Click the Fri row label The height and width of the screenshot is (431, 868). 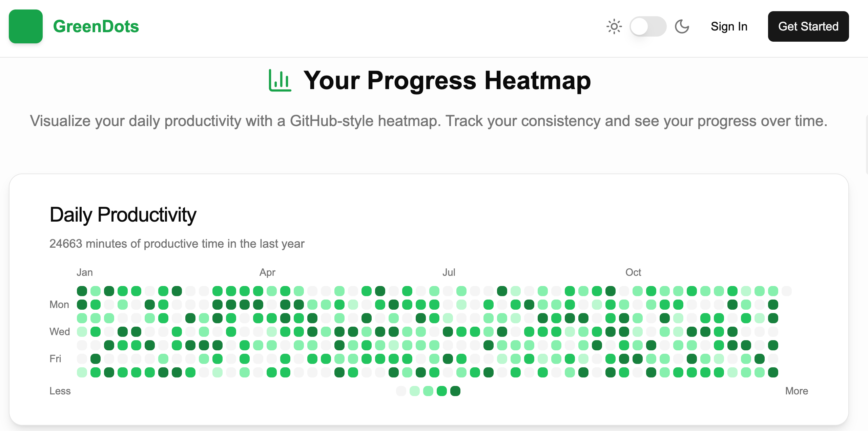[x=56, y=359]
